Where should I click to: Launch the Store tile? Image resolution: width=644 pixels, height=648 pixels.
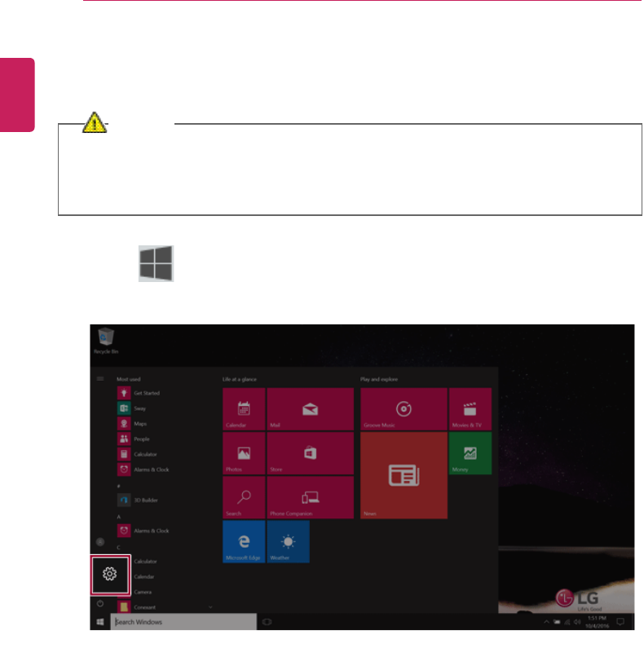(x=310, y=453)
